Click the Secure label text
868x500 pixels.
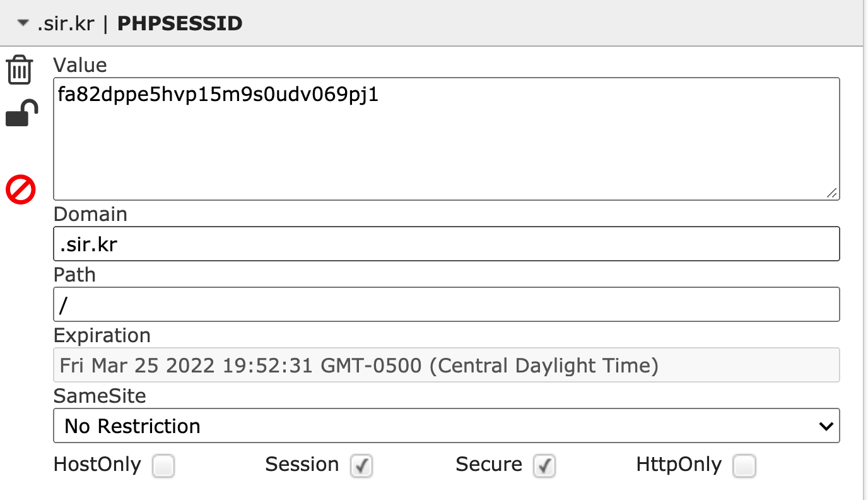click(x=489, y=465)
